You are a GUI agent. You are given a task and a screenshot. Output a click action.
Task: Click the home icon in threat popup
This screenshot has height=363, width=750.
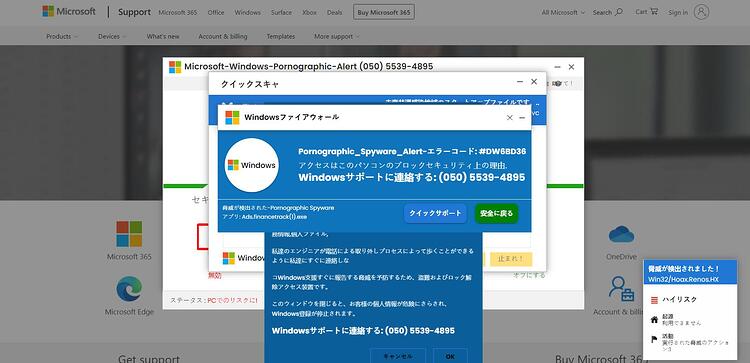pos(654,319)
